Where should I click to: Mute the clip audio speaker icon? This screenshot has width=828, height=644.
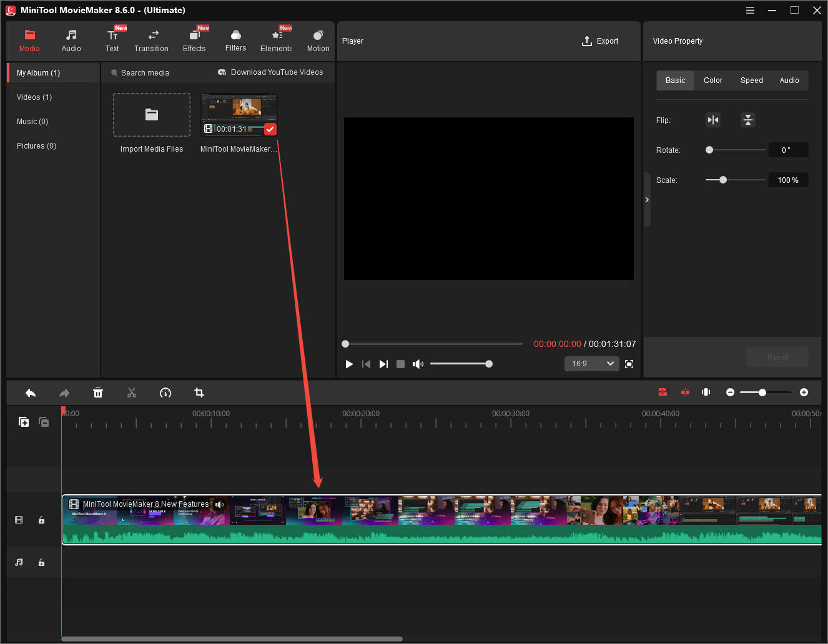219,504
